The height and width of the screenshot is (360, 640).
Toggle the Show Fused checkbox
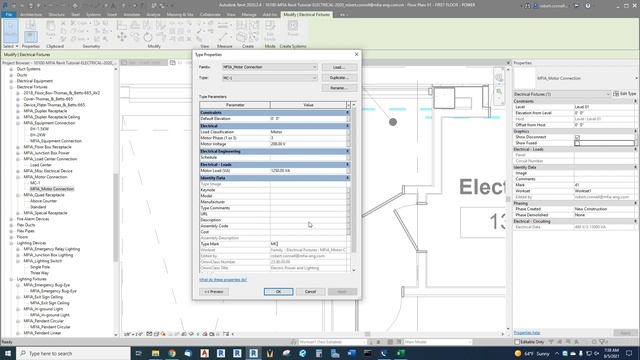coord(577,143)
